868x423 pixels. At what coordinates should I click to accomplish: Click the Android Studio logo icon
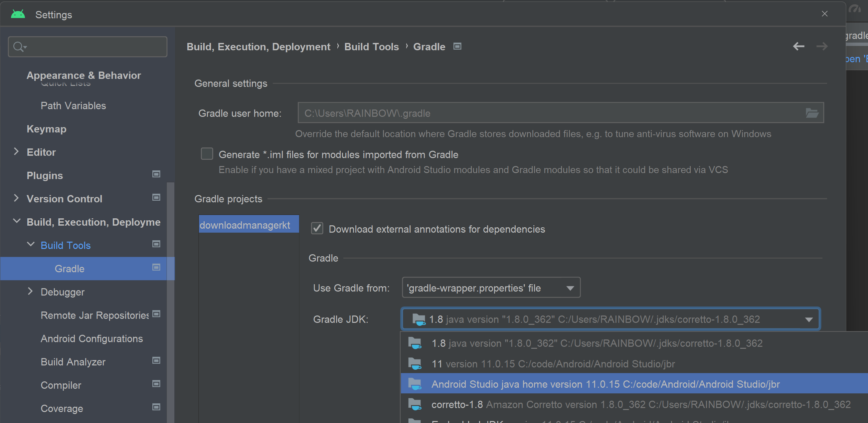(18, 14)
